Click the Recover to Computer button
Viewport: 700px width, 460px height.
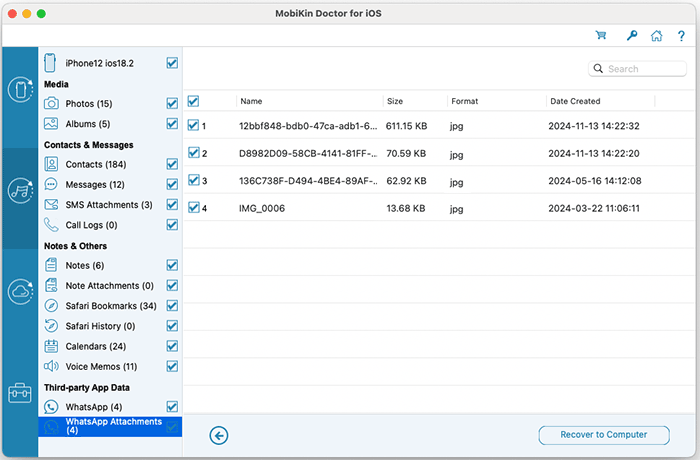click(x=604, y=435)
